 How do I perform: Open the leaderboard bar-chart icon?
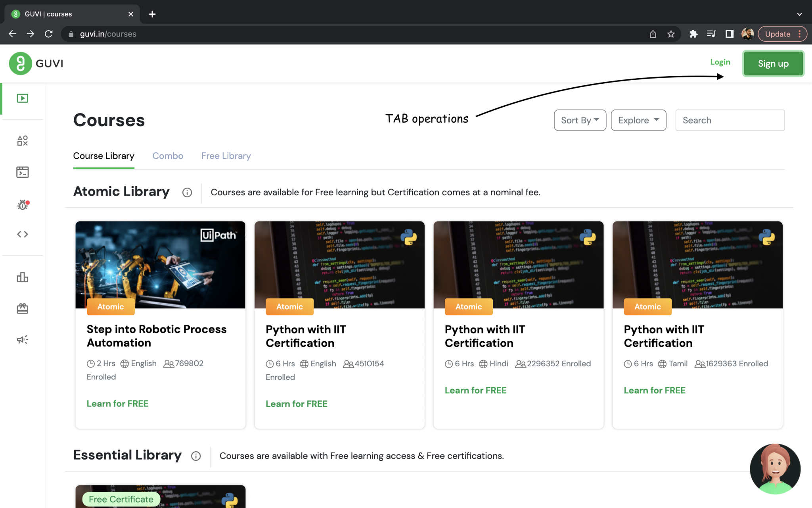coord(23,277)
